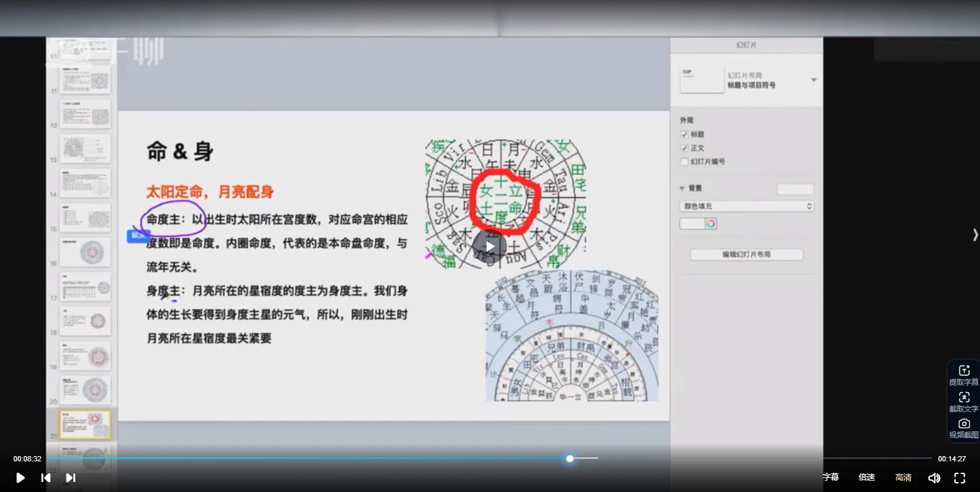Select highlighted slide 21 thumbnail
Screen dimensions: 980x492
pos(85,424)
